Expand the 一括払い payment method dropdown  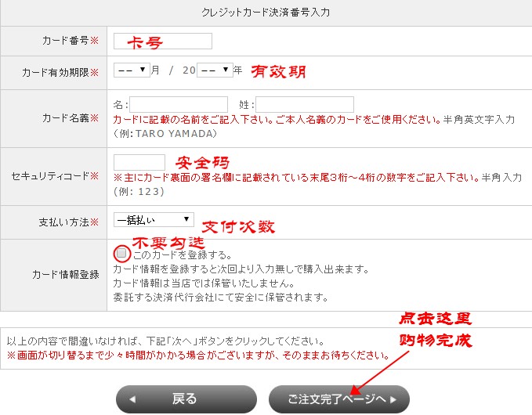pos(154,220)
